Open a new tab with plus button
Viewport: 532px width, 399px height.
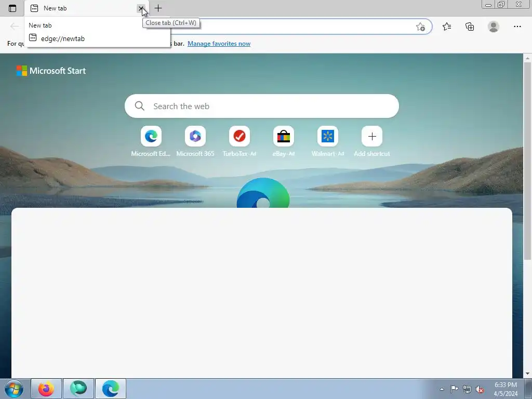pyautogui.click(x=158, y=8)
